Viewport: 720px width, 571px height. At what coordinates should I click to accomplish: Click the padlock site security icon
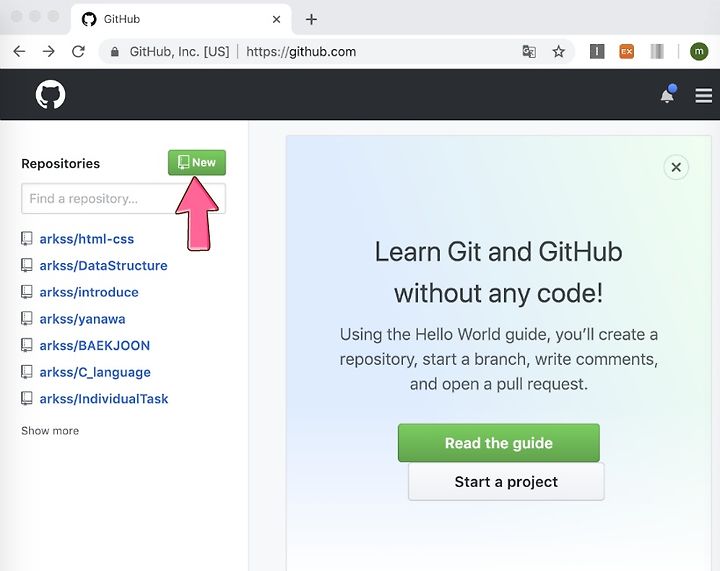(115, 52)
